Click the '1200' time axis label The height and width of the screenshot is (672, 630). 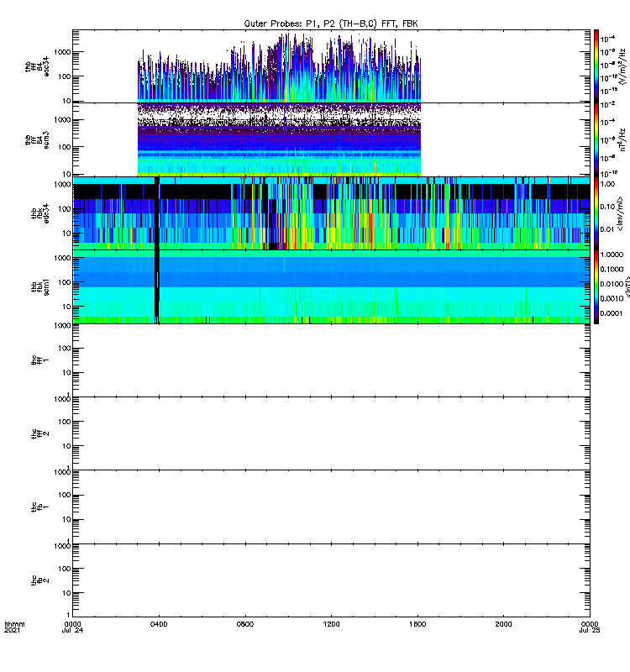(x=331, y=624)
